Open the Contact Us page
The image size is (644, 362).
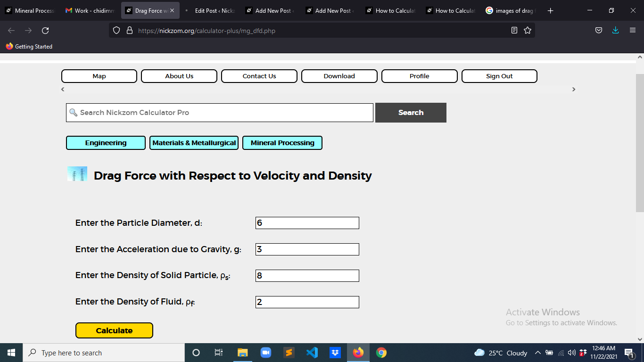tap(259, 76)
